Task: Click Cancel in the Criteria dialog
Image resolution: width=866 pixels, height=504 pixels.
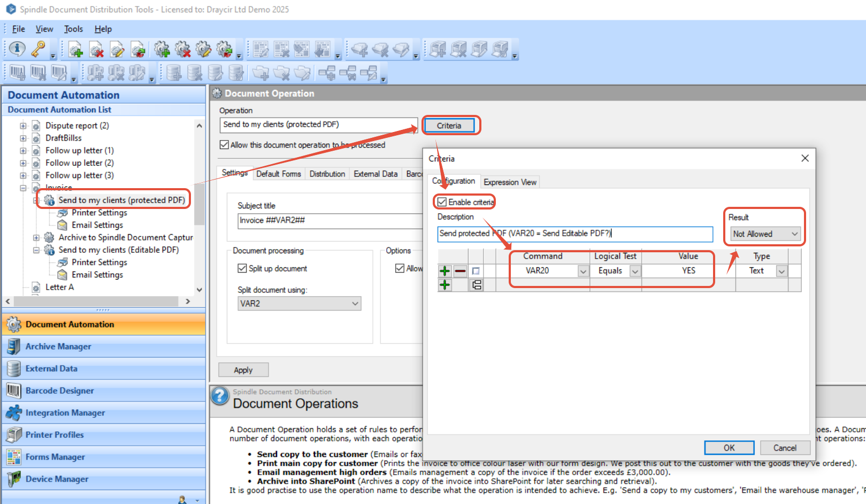Action: click(785, 448)
